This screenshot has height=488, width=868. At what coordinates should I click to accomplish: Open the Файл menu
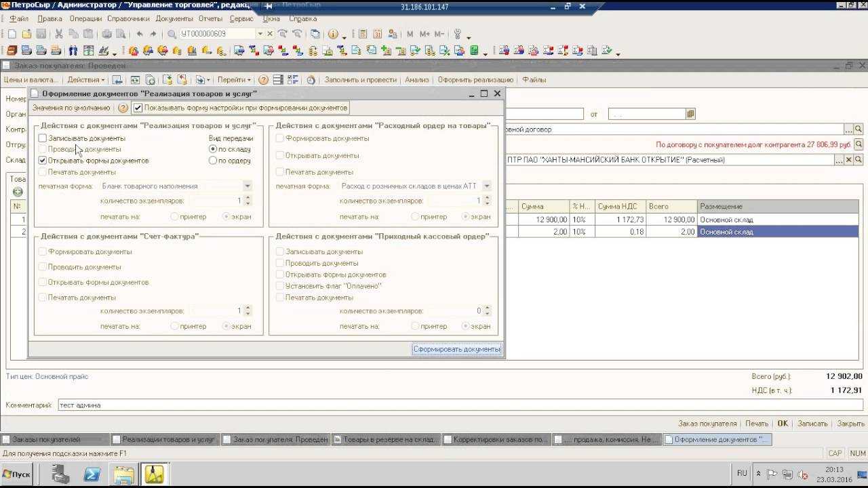(x=18, y=19)
